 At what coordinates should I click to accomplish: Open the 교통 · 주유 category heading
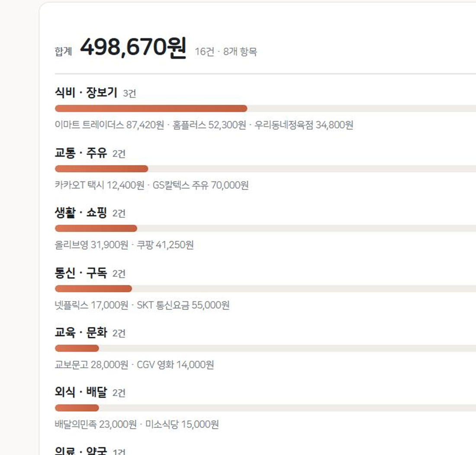81,152
